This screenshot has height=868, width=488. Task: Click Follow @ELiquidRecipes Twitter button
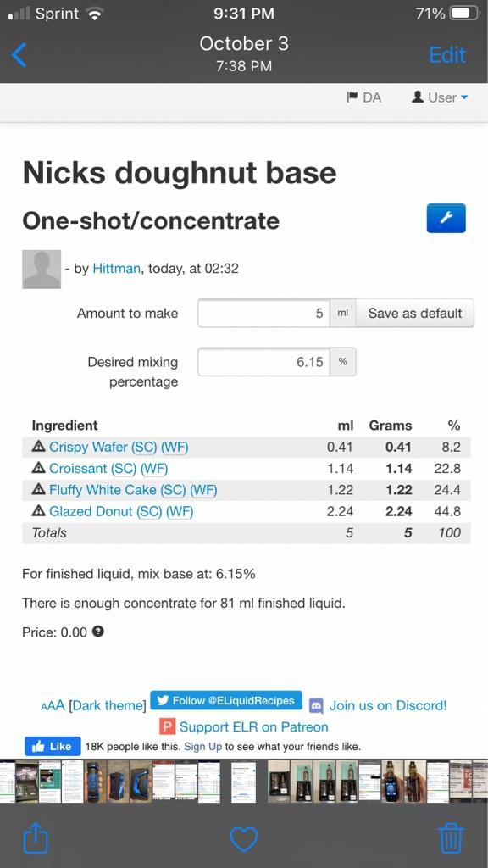[x=226, y=700]
